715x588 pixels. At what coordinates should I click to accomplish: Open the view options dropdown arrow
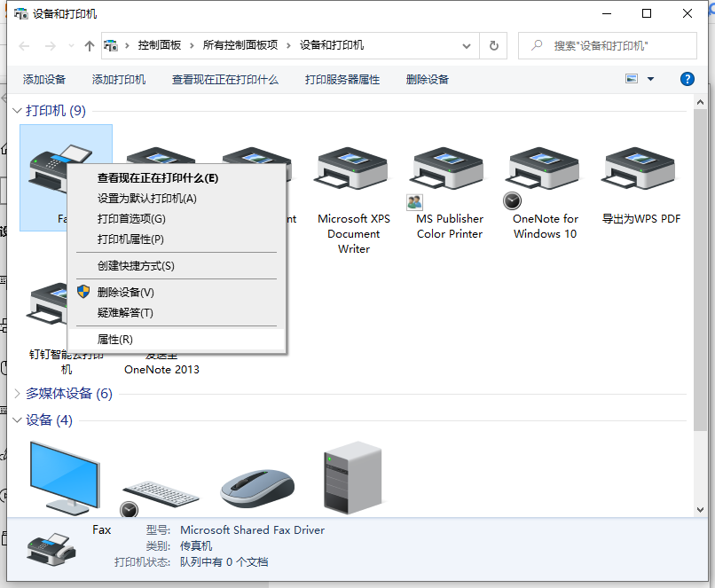[650, 79]
